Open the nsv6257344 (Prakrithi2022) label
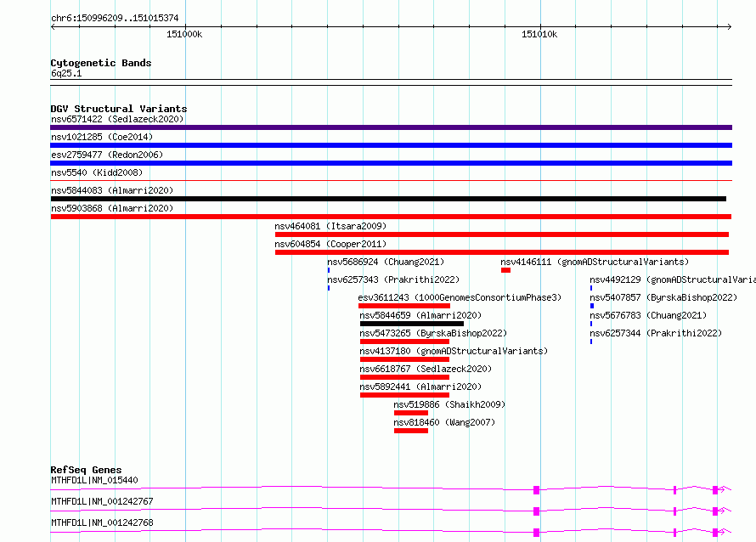The width and height of the screenshot is (756, 542). [656, 333]
